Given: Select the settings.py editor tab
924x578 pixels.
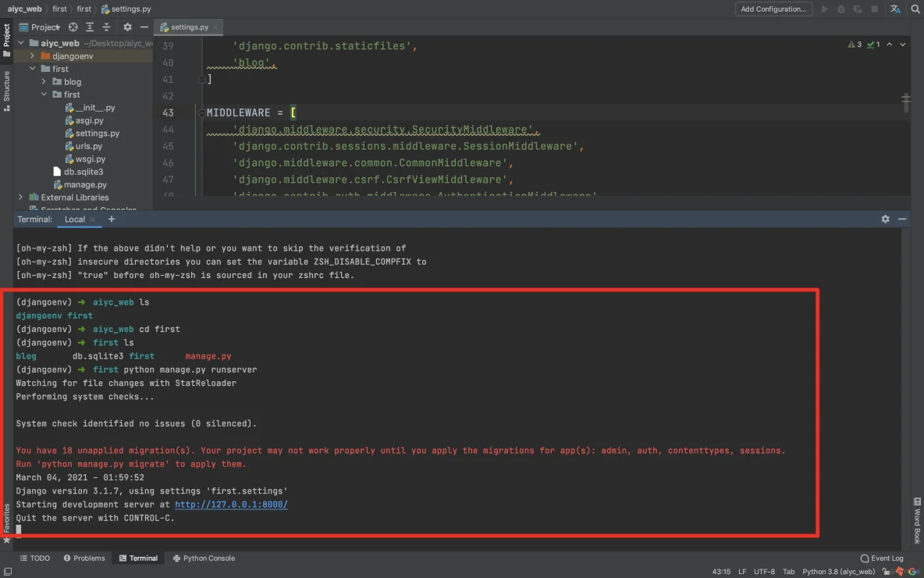Looking at the screenshot, I should [189, 27].
